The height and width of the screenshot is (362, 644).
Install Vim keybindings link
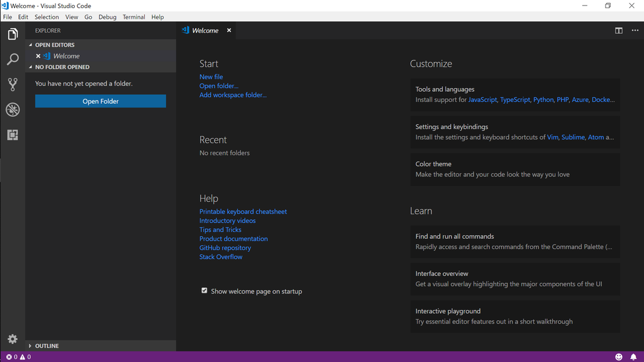(x=552, y=137)
